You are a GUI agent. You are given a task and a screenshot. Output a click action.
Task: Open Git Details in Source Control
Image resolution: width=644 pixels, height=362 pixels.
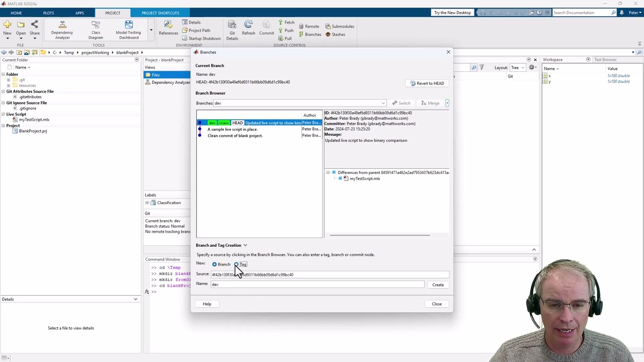(x=232, y=30)
